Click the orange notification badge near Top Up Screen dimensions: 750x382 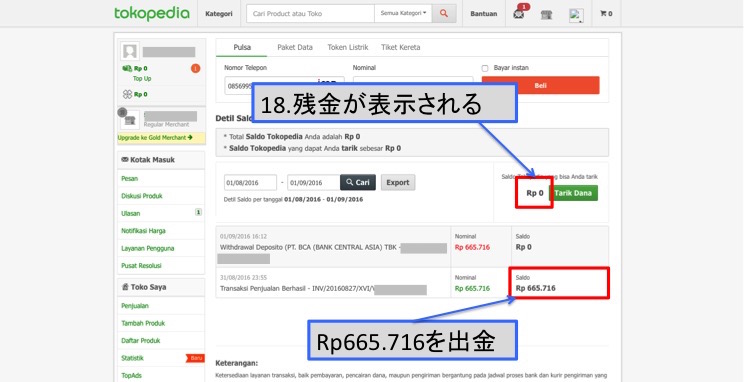[195, 68]
